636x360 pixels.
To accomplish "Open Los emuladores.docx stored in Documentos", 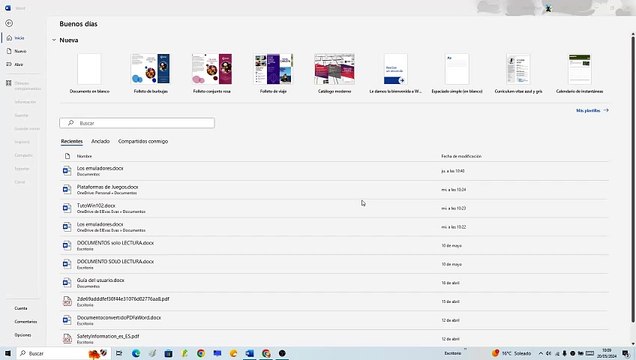I will point(334,171).
